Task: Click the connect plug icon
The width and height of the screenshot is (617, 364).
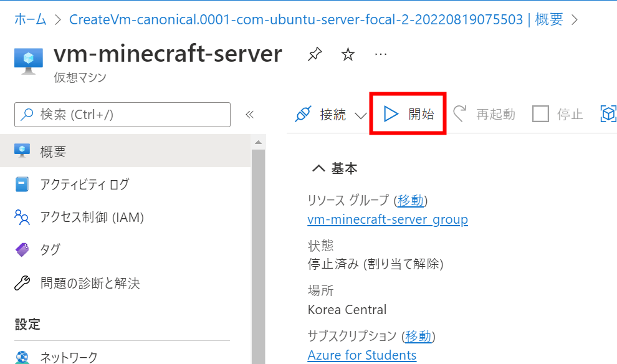Action: point(303,114)
